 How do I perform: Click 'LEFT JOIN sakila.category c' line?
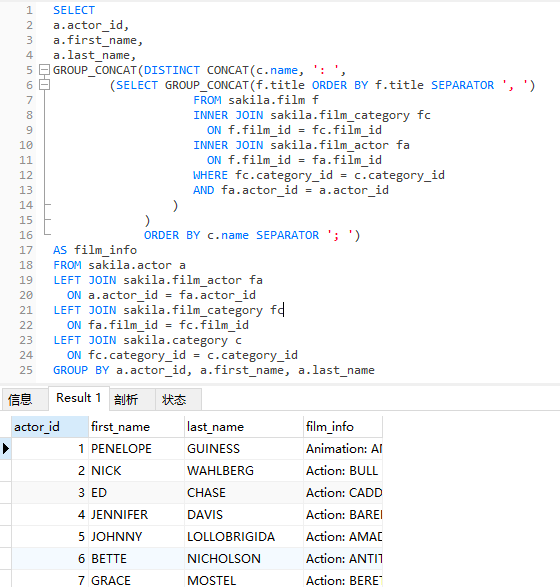click(147, 340)
